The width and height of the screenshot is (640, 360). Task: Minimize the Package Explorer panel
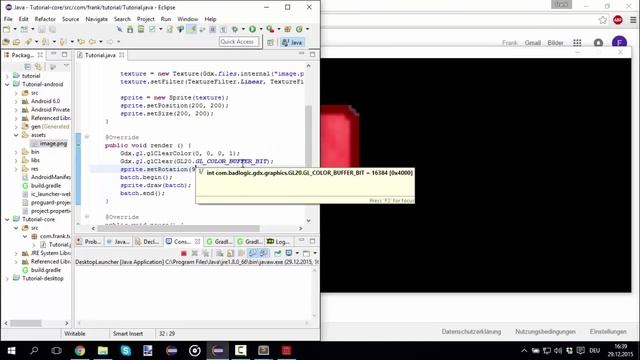53,54
